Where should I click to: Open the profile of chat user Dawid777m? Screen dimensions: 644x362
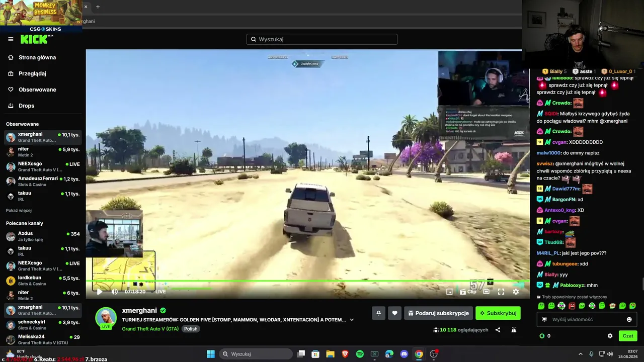tap(566, 189)
